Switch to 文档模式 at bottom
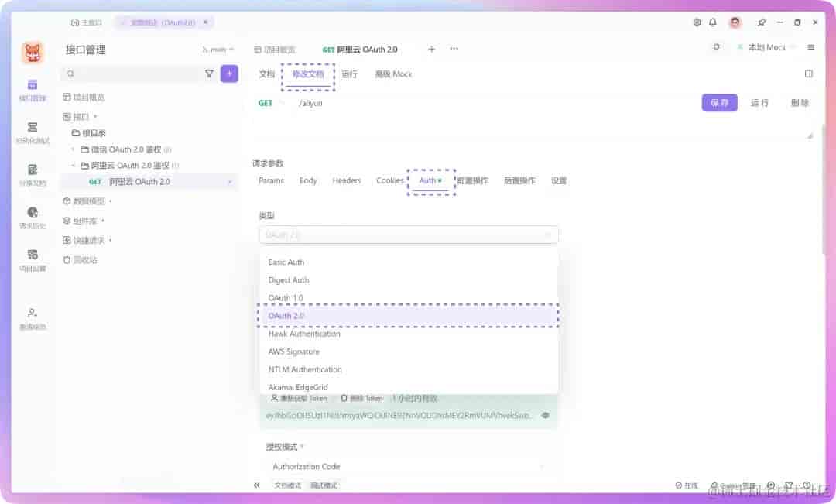 coord(287,485)
